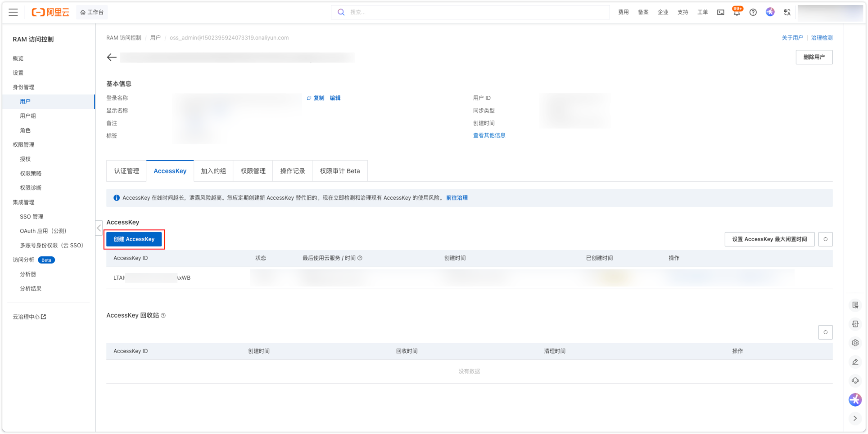The height and width of the screenshot is (434, 868).
Task: Open notifications bell with 99+ badge
Action: 737,12
